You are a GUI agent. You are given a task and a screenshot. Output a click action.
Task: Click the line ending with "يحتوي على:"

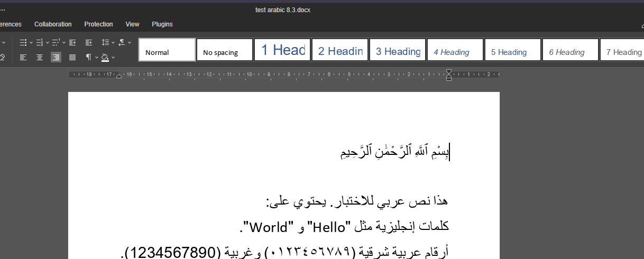click(x=357, y=201)
